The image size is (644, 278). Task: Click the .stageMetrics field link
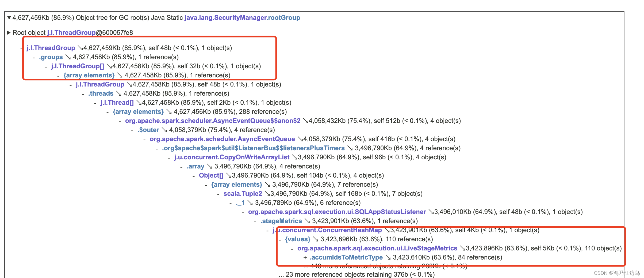[281, 221]
